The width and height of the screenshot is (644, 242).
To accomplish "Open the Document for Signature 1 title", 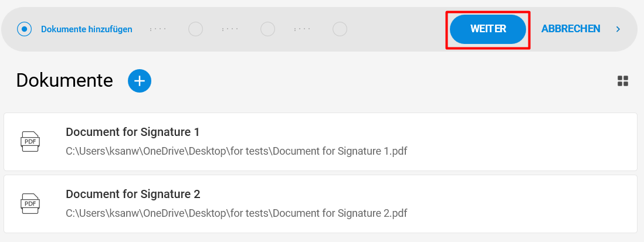I will point(133,132).
